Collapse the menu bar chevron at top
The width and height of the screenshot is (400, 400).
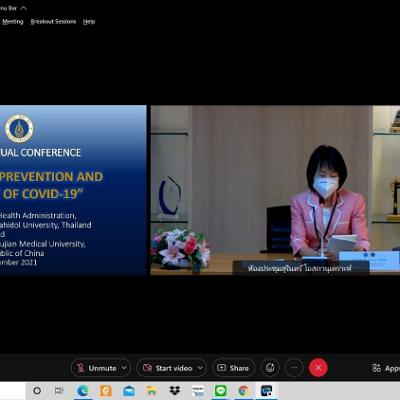pyautogui.click(x=23, y=8)
